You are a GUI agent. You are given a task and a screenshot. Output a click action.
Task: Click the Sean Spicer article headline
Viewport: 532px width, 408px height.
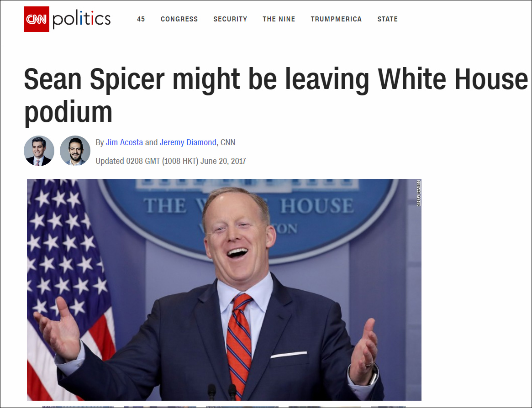(x=275, y=95)
